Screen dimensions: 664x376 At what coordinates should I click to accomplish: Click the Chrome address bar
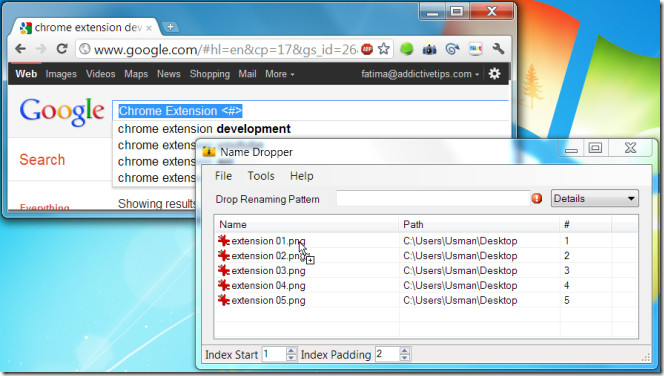coord(226,50)
